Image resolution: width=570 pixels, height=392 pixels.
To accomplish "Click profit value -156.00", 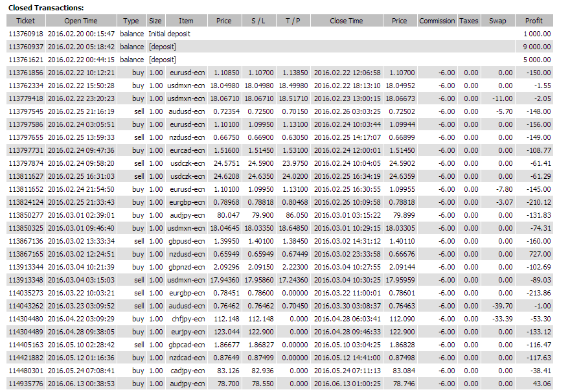I will coord(539,124).
